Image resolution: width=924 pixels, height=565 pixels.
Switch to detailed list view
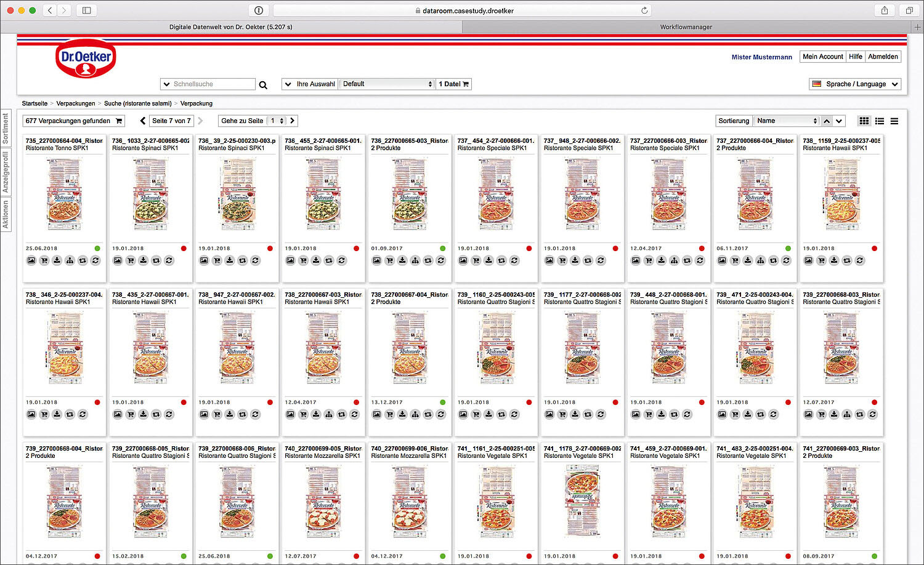[x=880, y=121]
